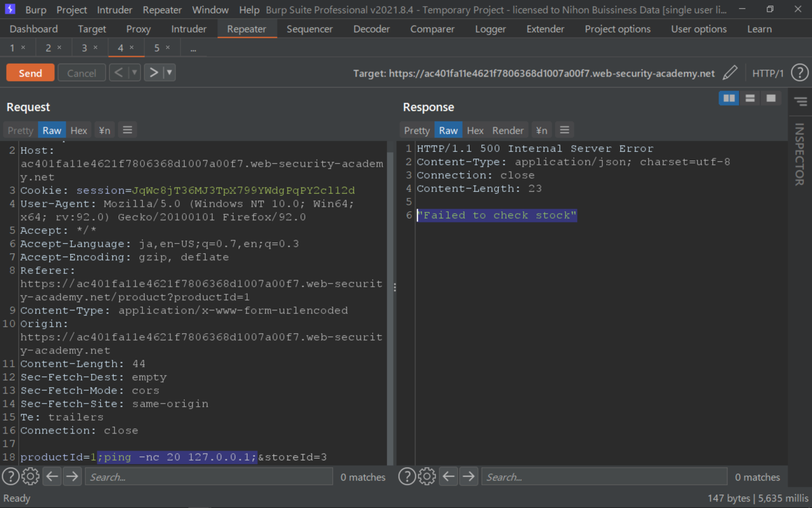Focus the Response search field
This screenshot has width=812, height=508.
[606, 477]
